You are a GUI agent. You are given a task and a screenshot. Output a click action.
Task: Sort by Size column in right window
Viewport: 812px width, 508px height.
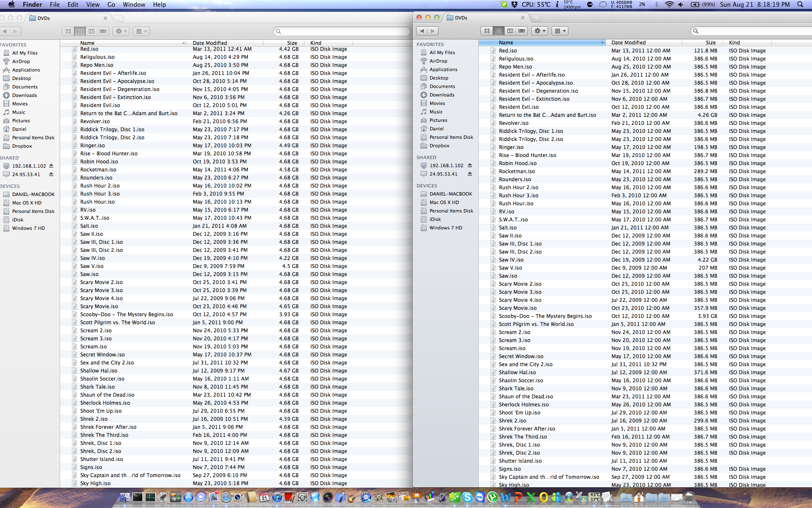[x=702, y=42]
